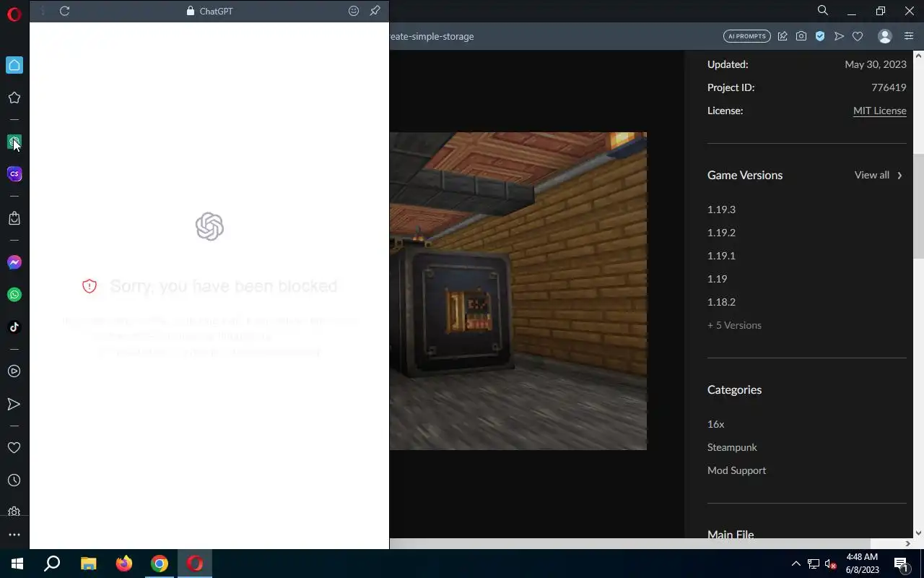
Task: Open the ChatSonic sidebar icon
Action: click(14, 174)
